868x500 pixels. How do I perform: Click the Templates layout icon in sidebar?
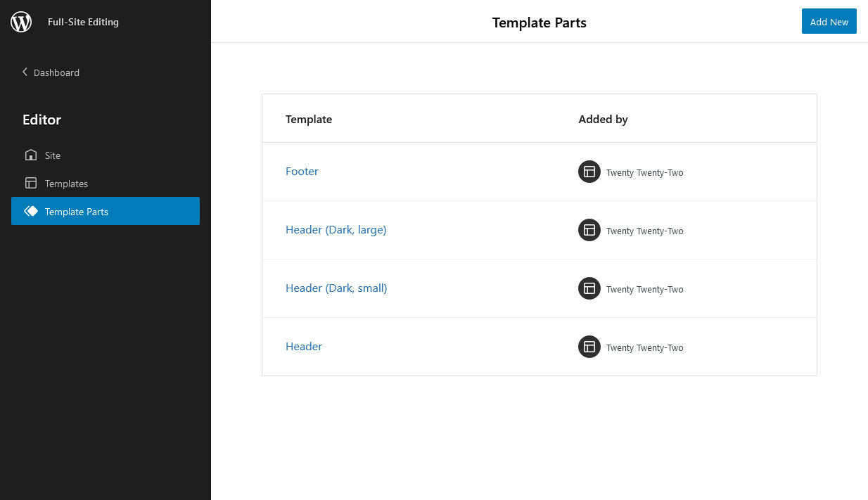[x=31, y=183]
